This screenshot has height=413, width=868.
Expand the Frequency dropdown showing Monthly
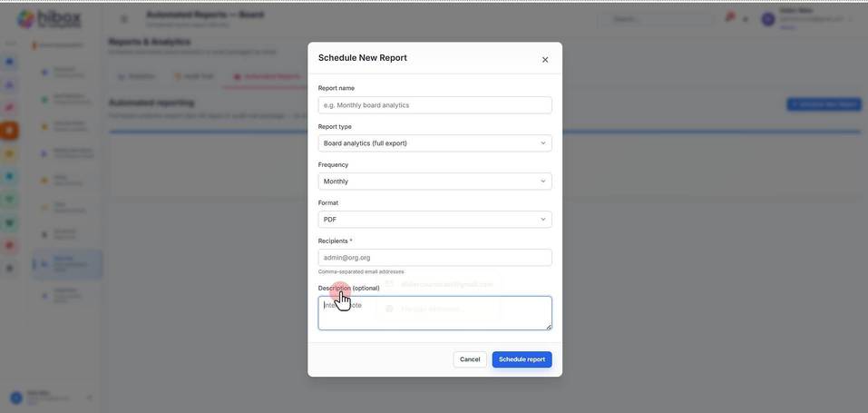(434, 182)
